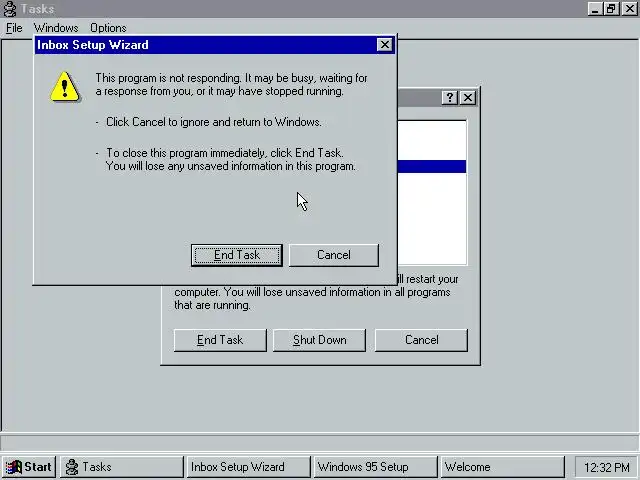
Task: Close the background Close Program dialog
Action: [x=468, y=98]
